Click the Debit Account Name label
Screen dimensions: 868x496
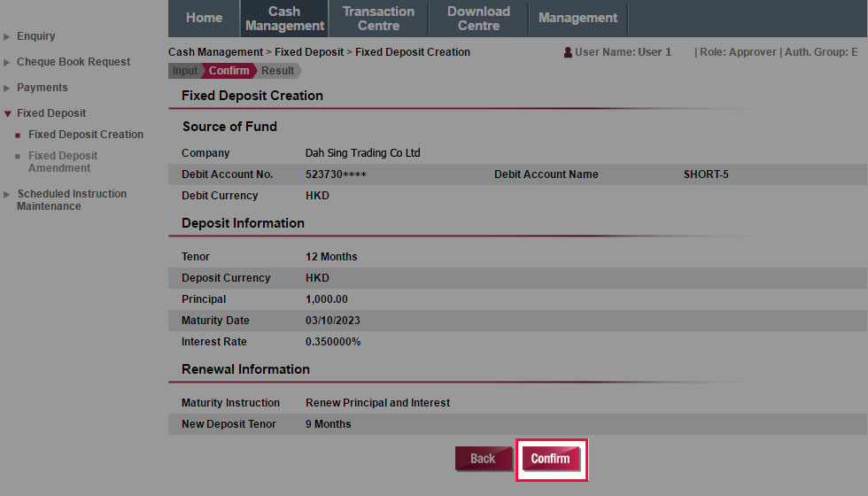tap(546, 174)
